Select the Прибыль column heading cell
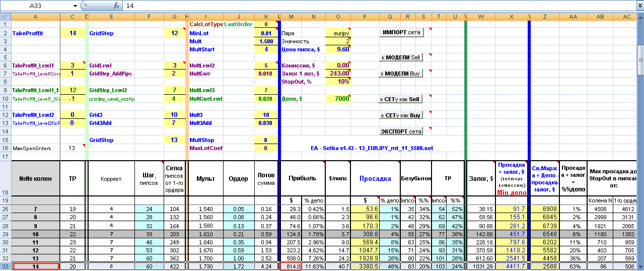644x271 pixels. [303, 178]
